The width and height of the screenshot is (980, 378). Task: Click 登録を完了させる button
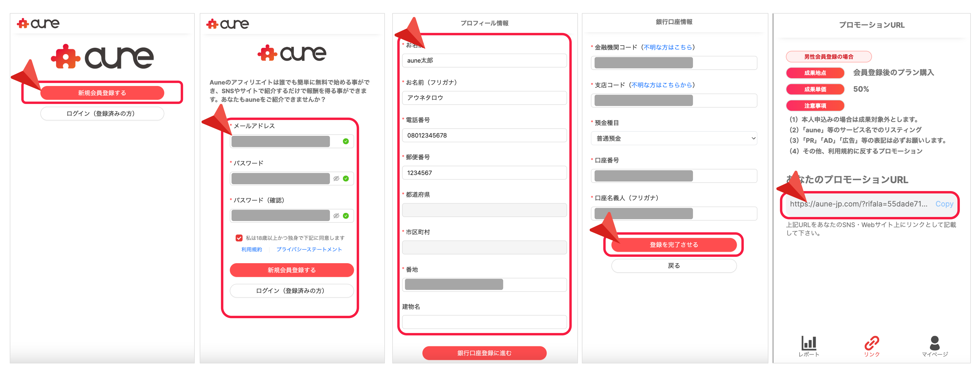(674, 245)
